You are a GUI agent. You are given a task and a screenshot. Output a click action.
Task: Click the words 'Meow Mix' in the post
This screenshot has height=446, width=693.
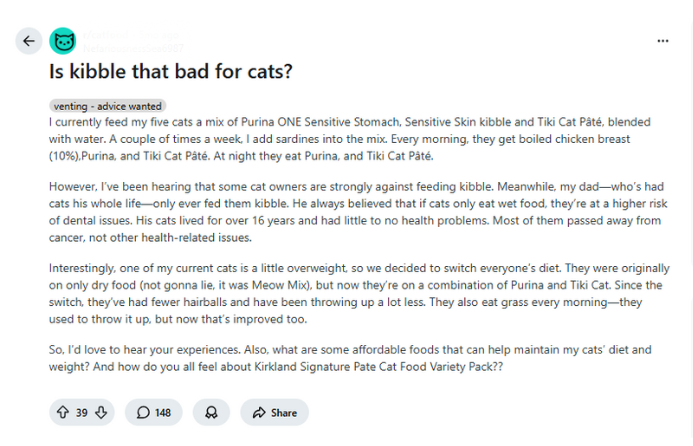(x=280, y=285)
